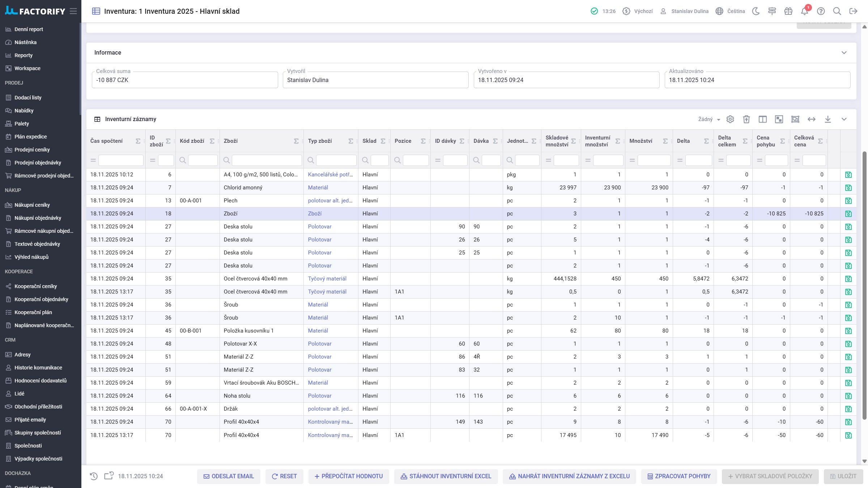This screenshot has width=868, height=488.
Task: Open notifications bell icon
Action: (x=804, y=11)
